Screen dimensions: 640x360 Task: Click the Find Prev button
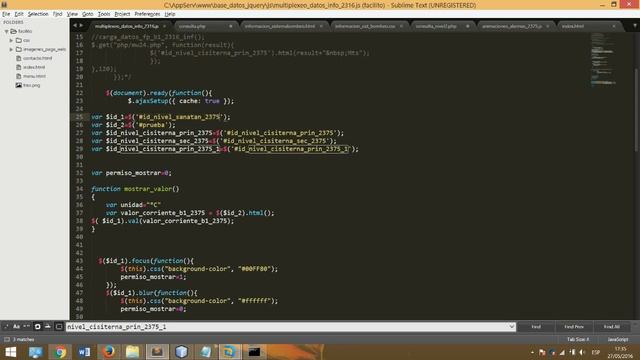click(x=574, y=327)
